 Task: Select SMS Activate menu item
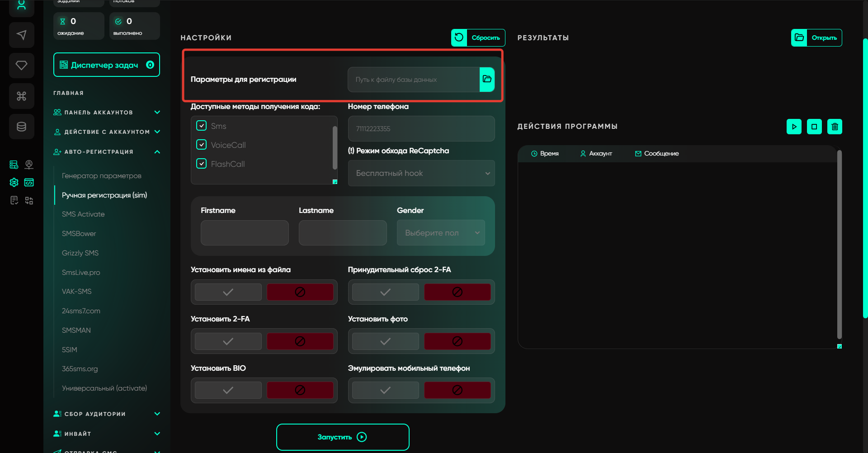click(83, 214)
